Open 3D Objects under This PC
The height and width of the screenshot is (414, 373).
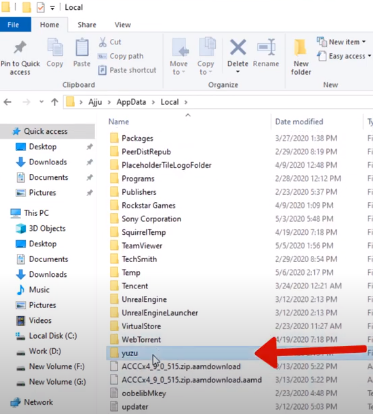tap(47, 228)
